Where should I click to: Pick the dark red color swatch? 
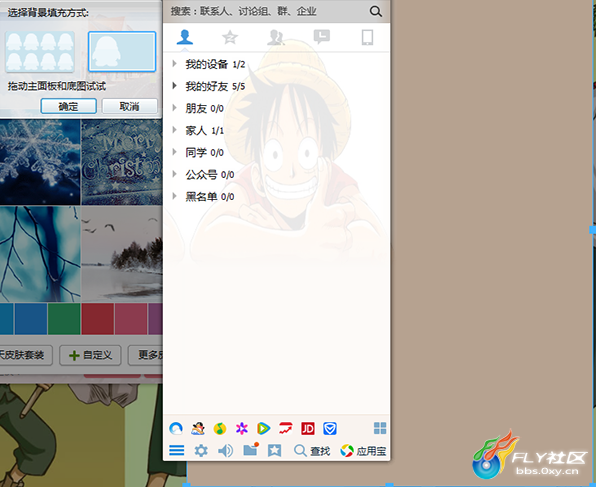98,319
